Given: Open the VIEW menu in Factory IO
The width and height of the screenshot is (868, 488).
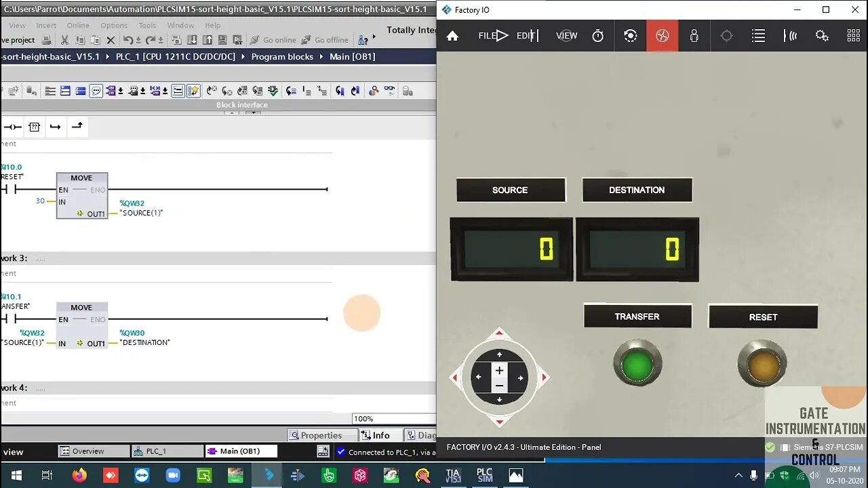Looking at the screenshot, I should (x=567, y=36).
